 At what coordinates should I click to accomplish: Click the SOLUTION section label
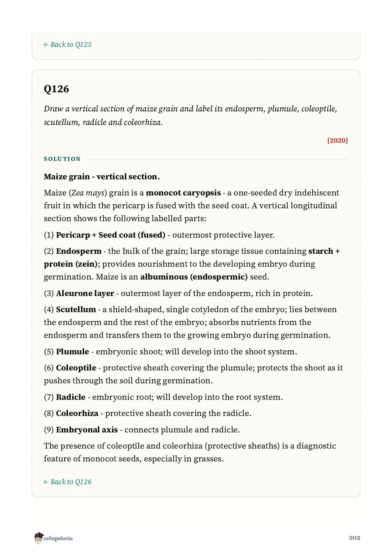point(62,159)
